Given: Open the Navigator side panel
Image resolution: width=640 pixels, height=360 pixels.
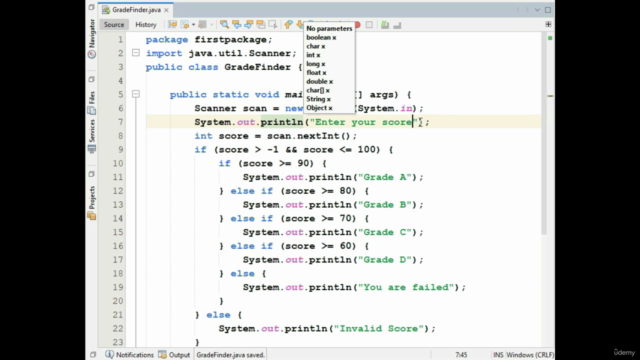Looking at the screenshot, I should point(92,39).
